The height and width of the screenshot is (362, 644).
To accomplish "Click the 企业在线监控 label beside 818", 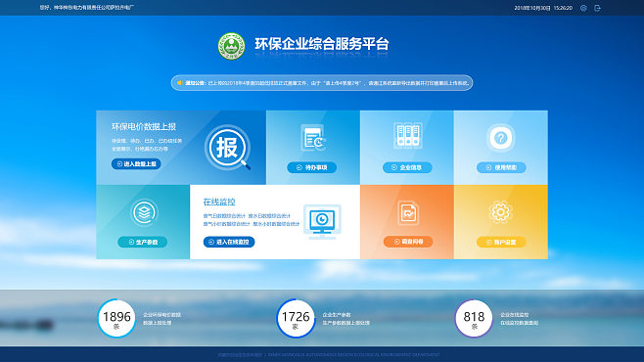I will pyautogui.click(x=514, y=315).
